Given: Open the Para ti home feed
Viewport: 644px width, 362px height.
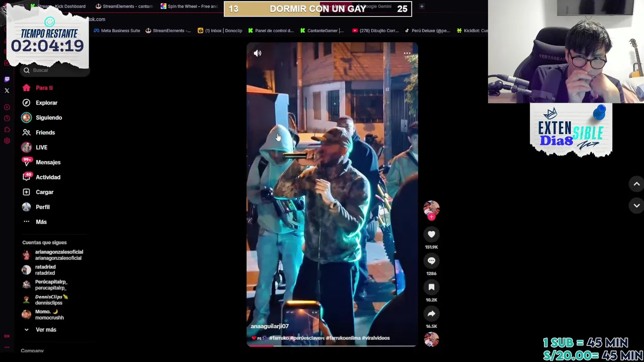Looking at the screenshot, I should click(38, 88).
